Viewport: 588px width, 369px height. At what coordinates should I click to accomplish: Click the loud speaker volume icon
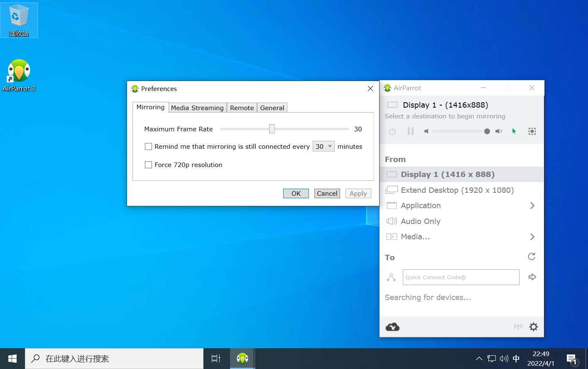click(499, 131)
